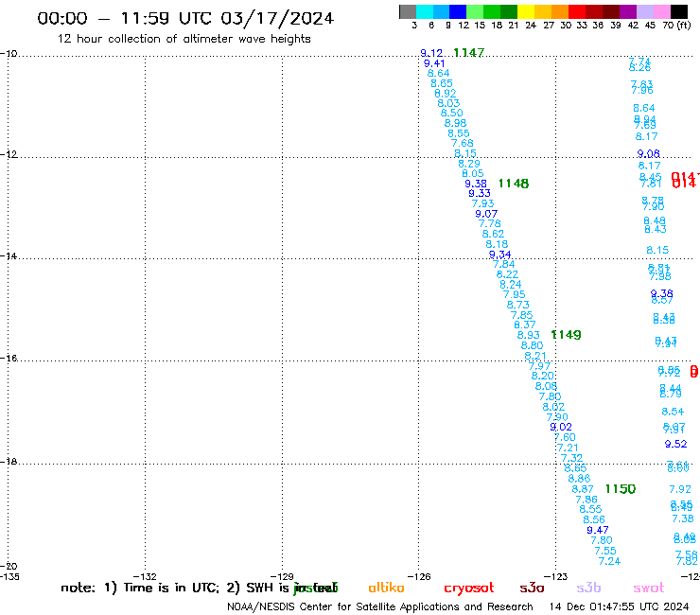Click the timestamp '14 Dec 01:47:55 UTC 2024'

click(619, 607)
